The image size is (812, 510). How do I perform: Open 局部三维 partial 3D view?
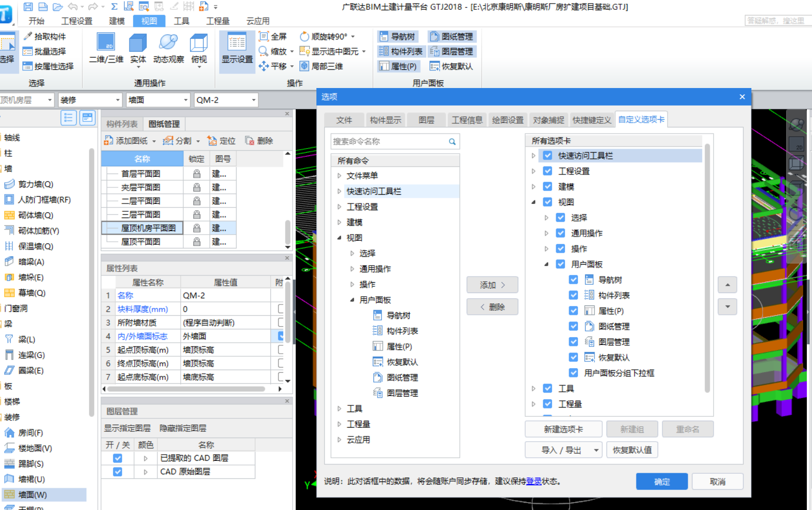pos(322,66)
